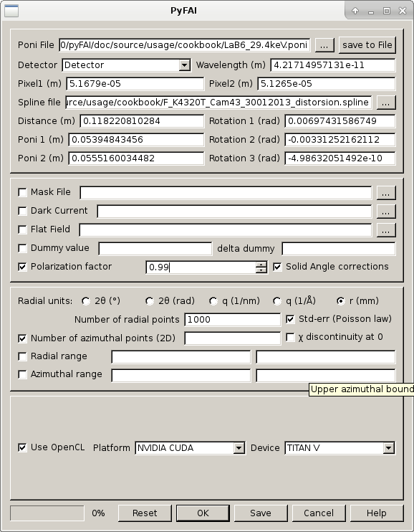Increase polarization factor with up arrow
This screenshot has height=532, width=414.
(x=261, y=265)
